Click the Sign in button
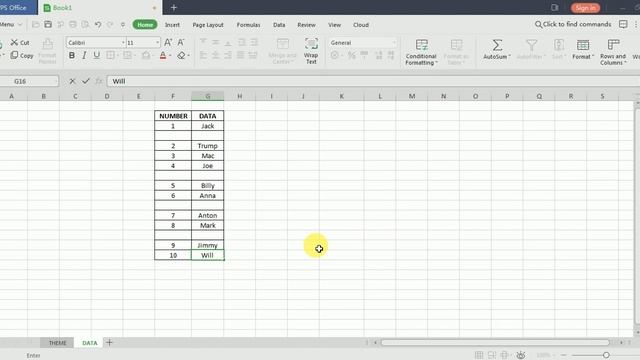640x360 pixels. 585,8
